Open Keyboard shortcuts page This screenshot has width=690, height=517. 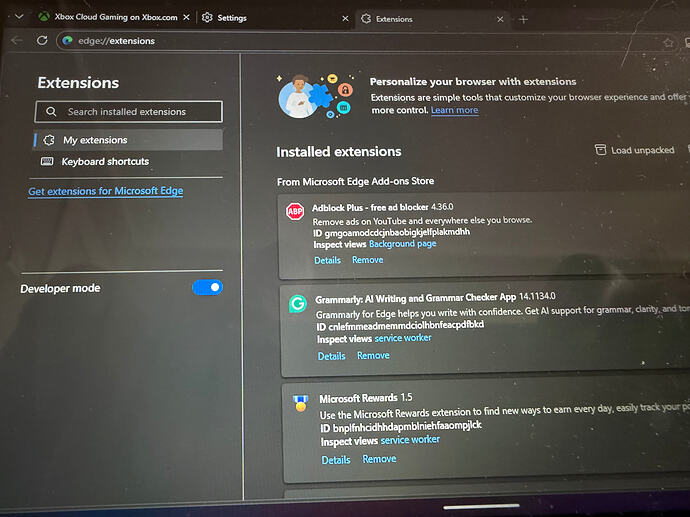105,161
